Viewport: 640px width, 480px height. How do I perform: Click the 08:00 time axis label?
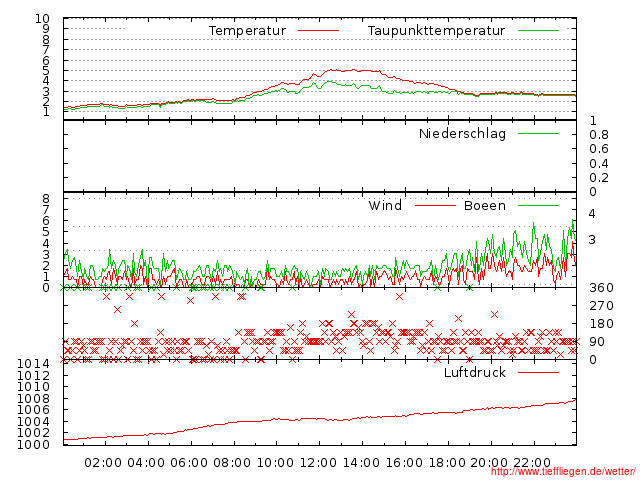point(232,463)
